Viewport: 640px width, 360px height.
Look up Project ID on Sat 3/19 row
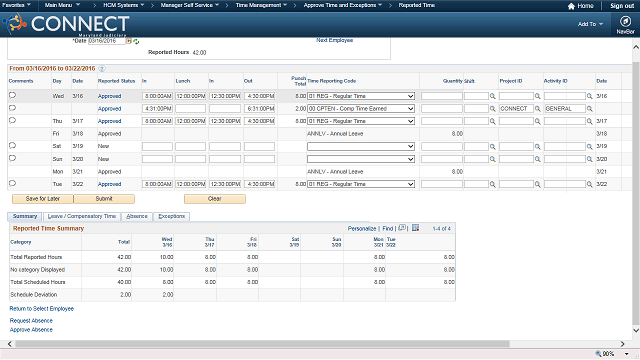pyautogui.click(x=538, y=147)
